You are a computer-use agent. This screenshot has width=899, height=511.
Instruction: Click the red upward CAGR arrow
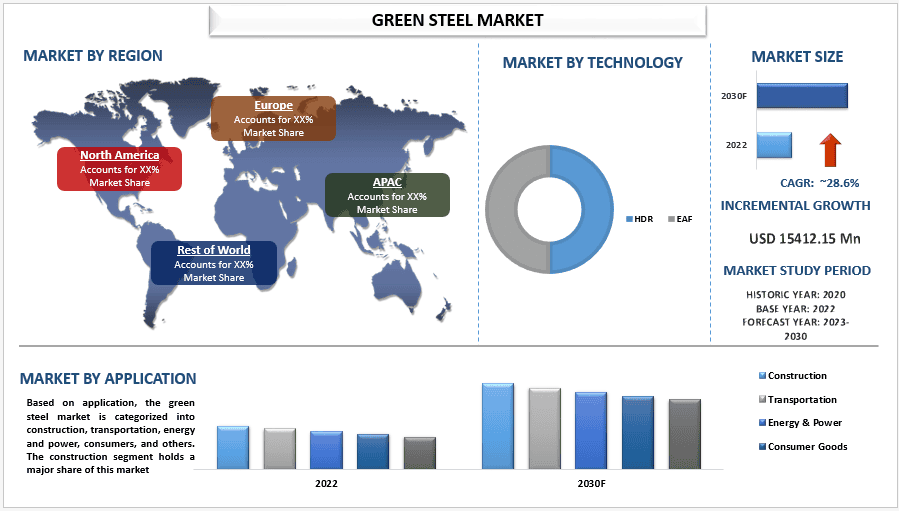tap(830, 150)
